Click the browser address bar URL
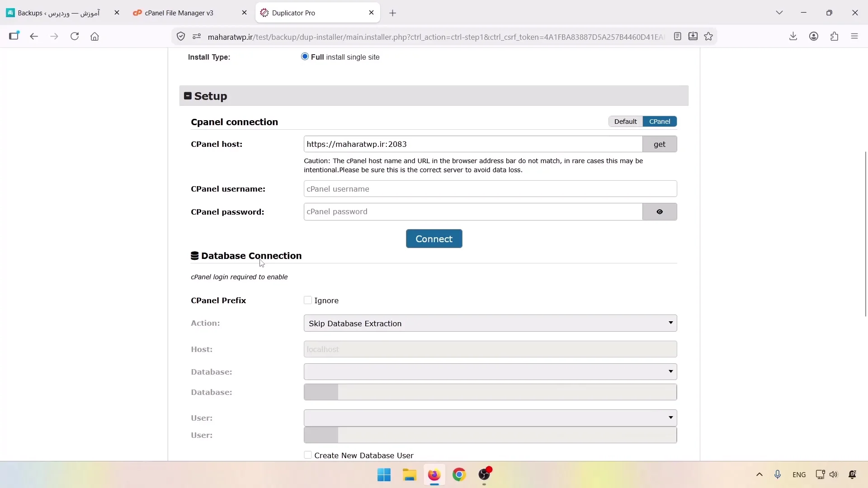Image resolution: width=868 pixels, height=488 pixels. click(436, 37)
